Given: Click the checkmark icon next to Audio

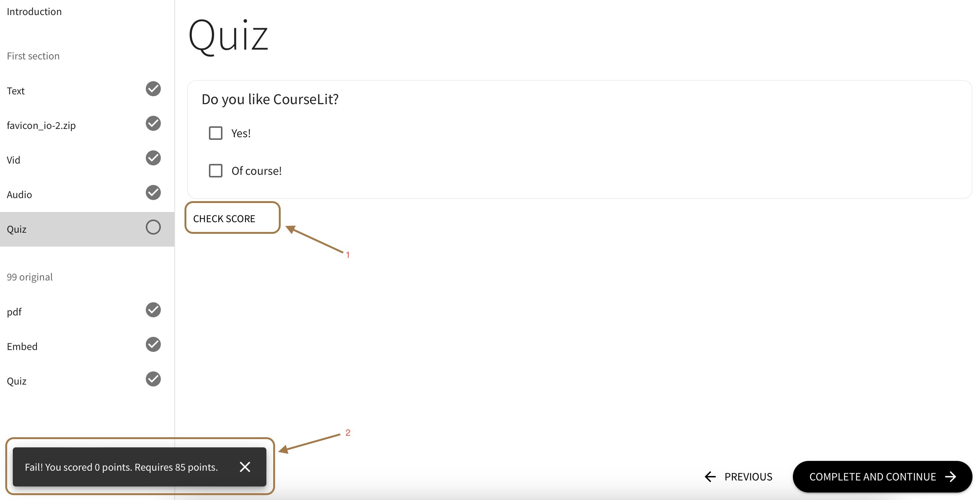Looking at the screenshot, I should pos(153,192).
